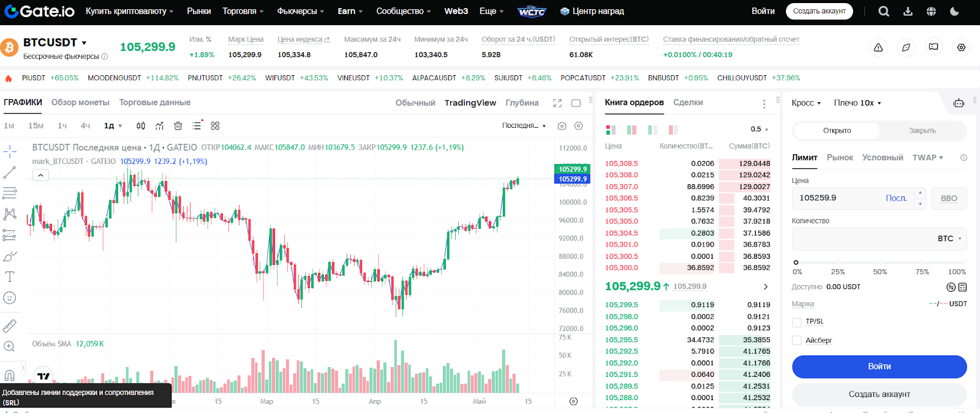
Task: Open Центр наград link
Action: (592, 11)
